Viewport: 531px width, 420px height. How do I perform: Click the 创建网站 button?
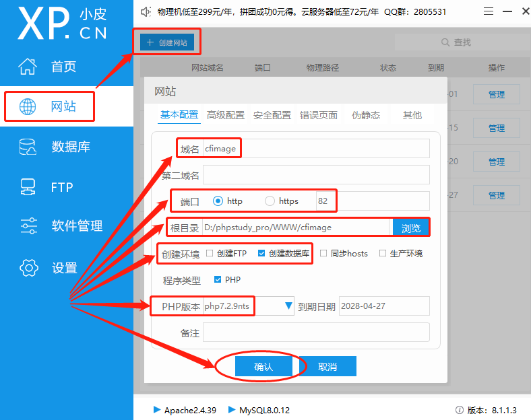tap(167, 42)
